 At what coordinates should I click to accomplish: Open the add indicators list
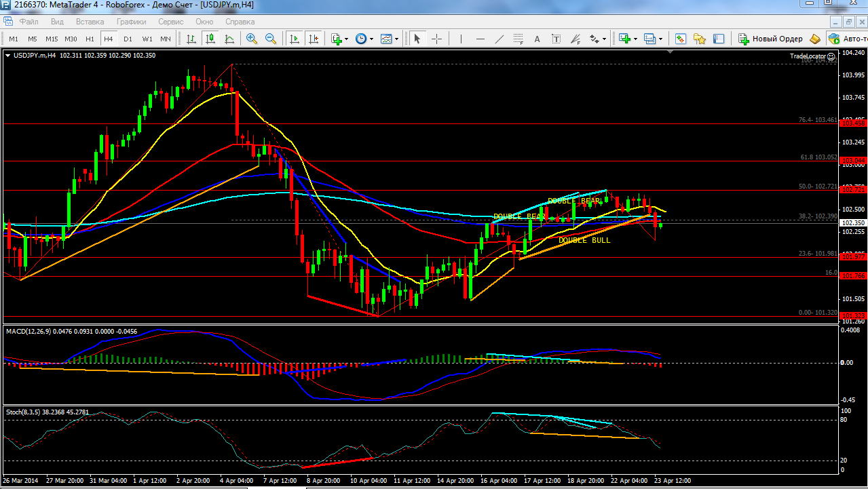339,39
